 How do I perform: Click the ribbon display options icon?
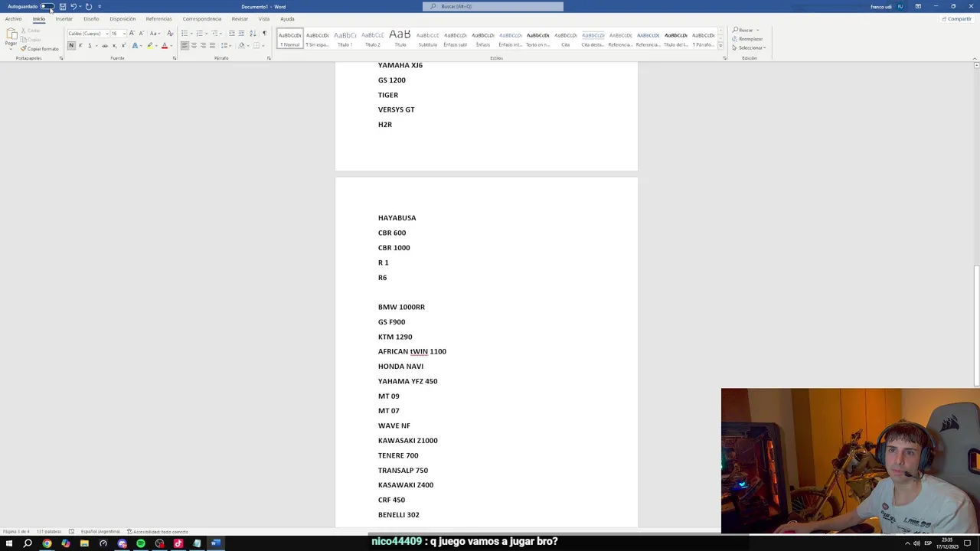[918, 6]
